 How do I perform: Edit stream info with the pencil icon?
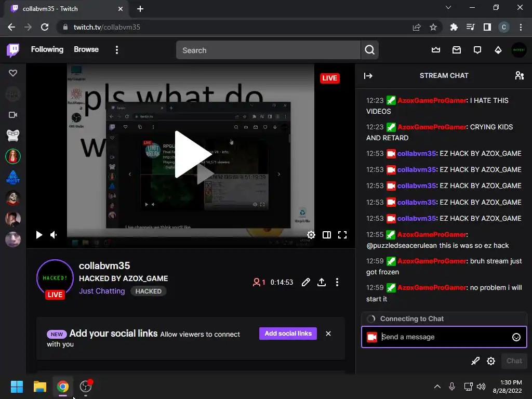point(305,282)
